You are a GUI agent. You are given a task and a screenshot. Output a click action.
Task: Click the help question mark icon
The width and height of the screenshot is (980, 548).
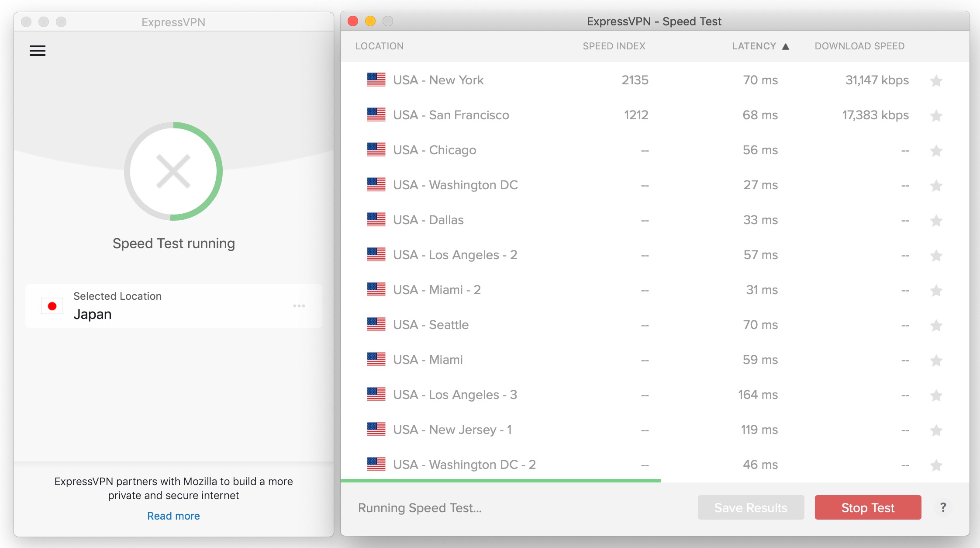coord(943,507)
